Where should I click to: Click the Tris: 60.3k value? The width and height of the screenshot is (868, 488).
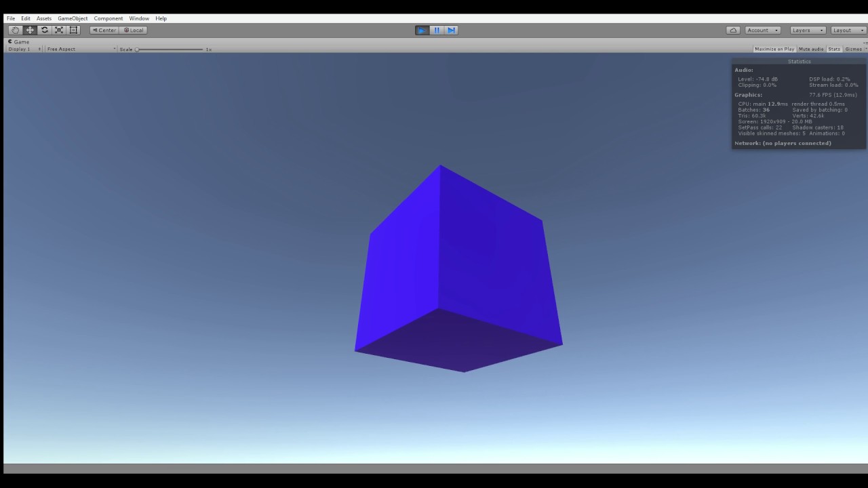751,116
